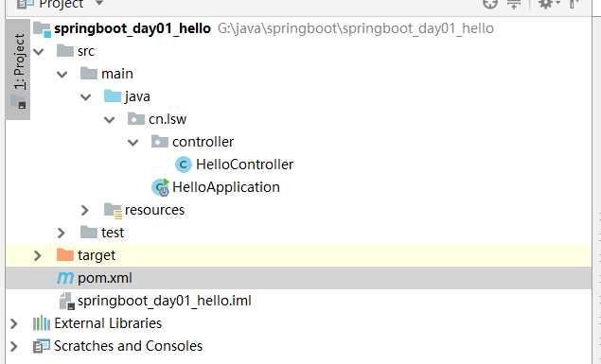Toggle the 1: Project side tab
The width and height of the screenshot is (601, 364).
coord(18,69)
